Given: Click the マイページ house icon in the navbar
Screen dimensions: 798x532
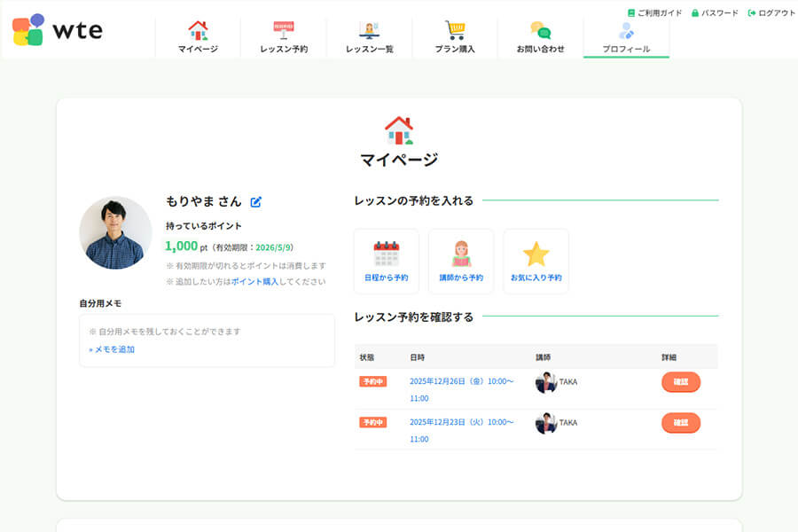Looking at the screenshot, I should [198, 29].
